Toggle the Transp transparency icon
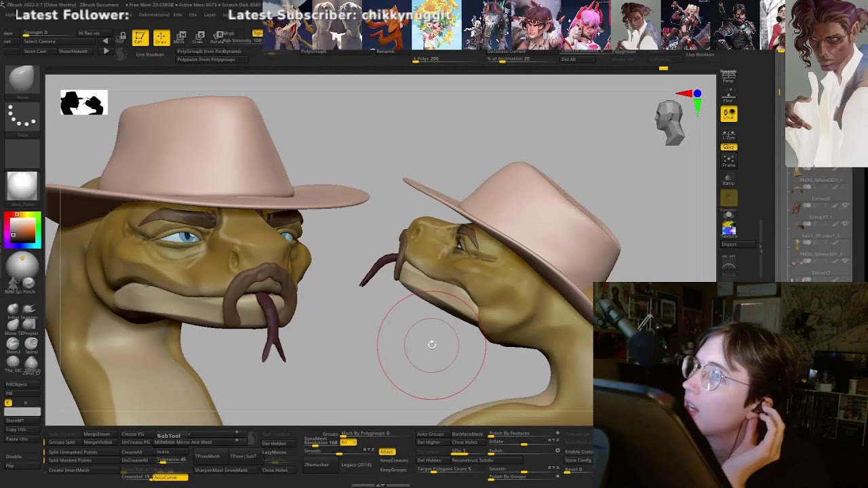 click(x=728, y=180)
